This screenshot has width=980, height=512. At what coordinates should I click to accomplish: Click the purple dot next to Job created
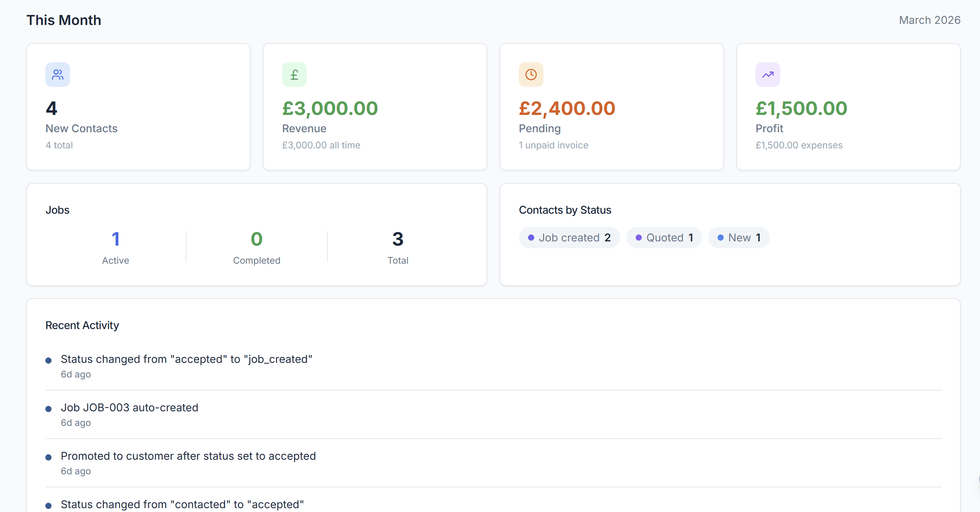pos(532,238)
